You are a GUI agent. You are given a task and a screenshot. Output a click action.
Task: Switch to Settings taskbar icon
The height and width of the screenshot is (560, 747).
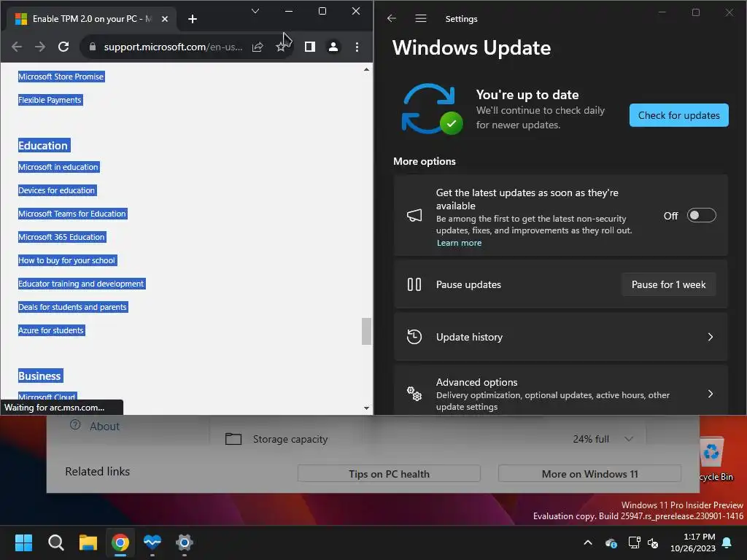[185, 542]
